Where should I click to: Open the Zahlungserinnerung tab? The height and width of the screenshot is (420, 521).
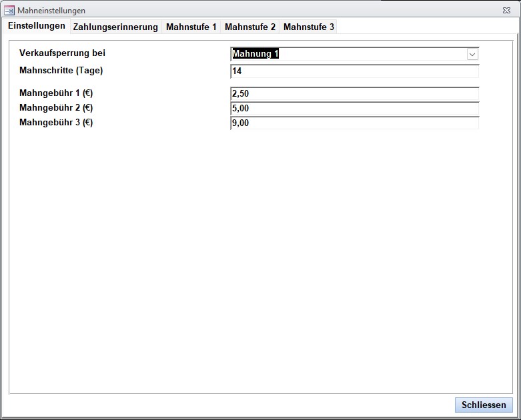pyautogui.click(x=115, y=27)
